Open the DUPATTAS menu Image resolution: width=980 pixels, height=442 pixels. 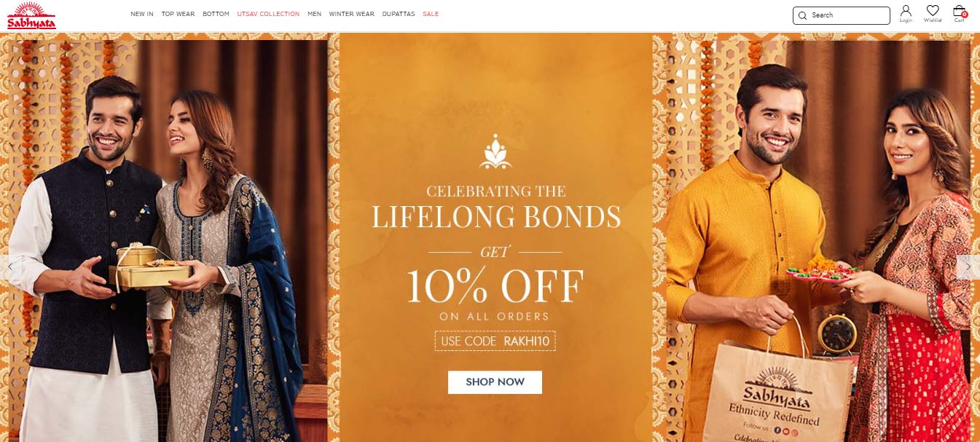click(x=399, y=15)
